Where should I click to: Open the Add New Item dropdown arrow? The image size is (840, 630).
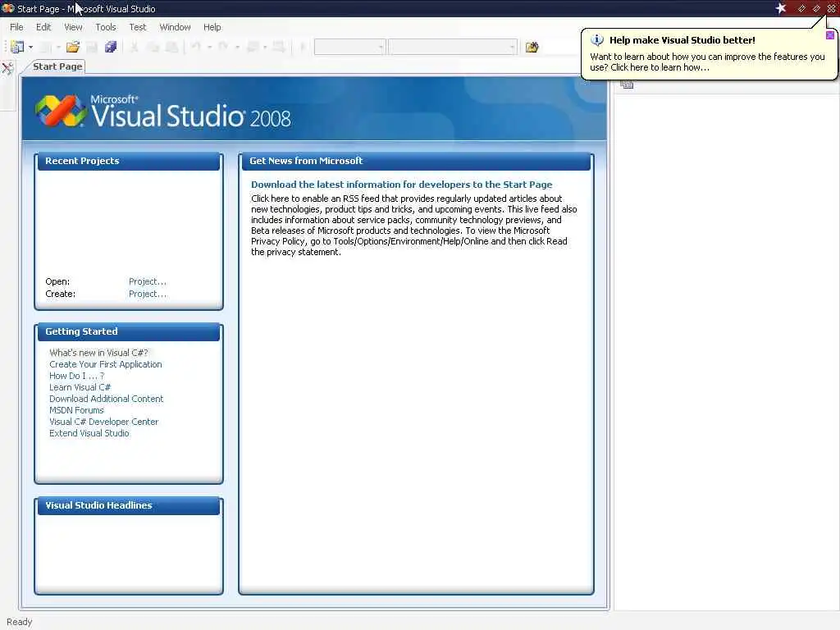[58, 47]
